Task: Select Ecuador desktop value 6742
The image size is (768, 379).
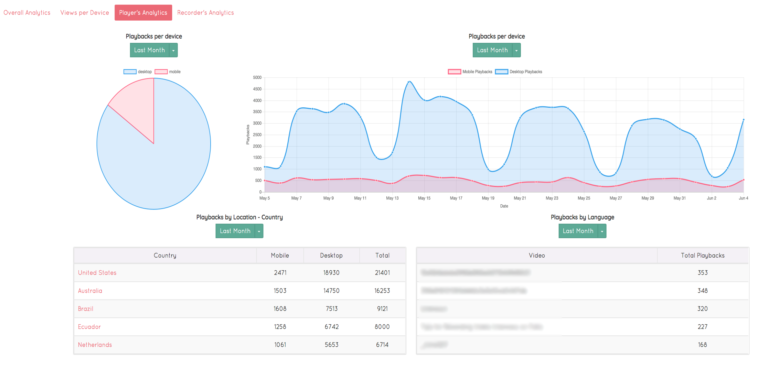Action: pyautogui.click(x=332, y=327)
